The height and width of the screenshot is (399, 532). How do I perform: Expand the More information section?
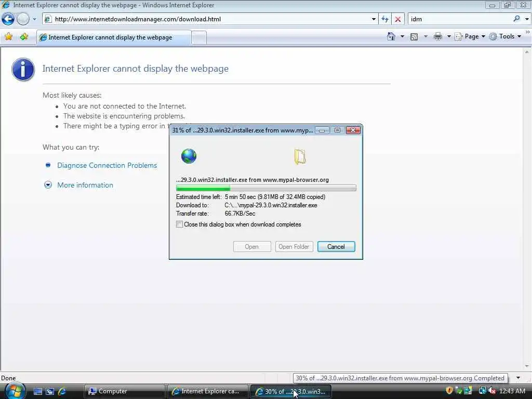(x=85, y=185)
